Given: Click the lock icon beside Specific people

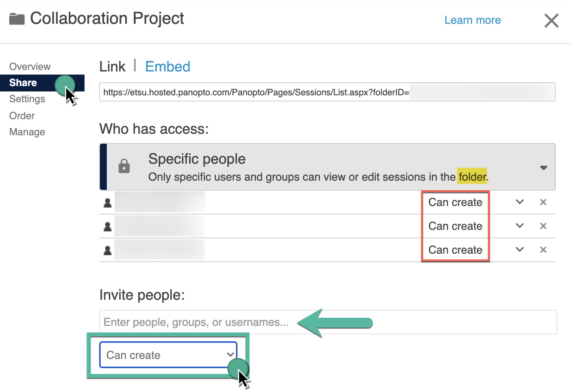Looking at the screenshot, I should coord(124,166).
